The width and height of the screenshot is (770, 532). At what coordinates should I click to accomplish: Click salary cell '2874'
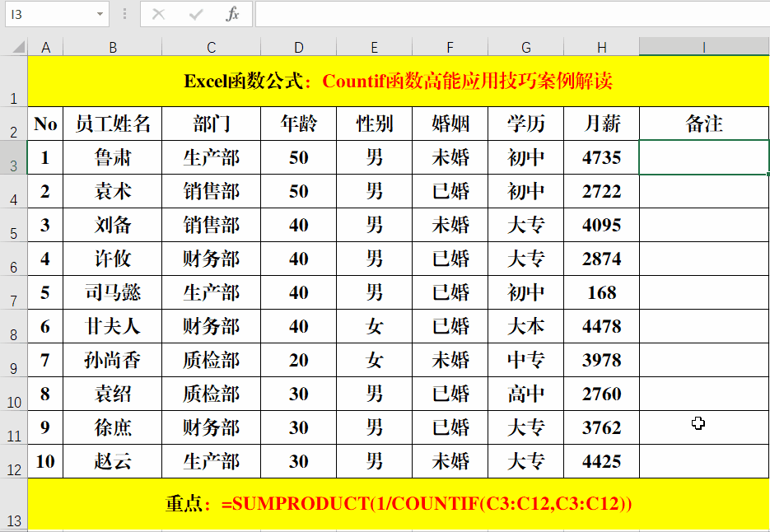pos(601,259)
